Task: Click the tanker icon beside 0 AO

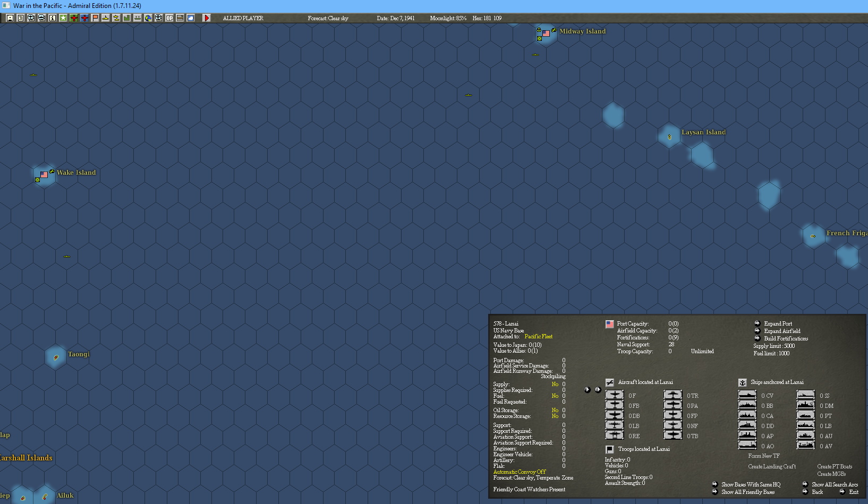Action: click(x=747, y=446)
